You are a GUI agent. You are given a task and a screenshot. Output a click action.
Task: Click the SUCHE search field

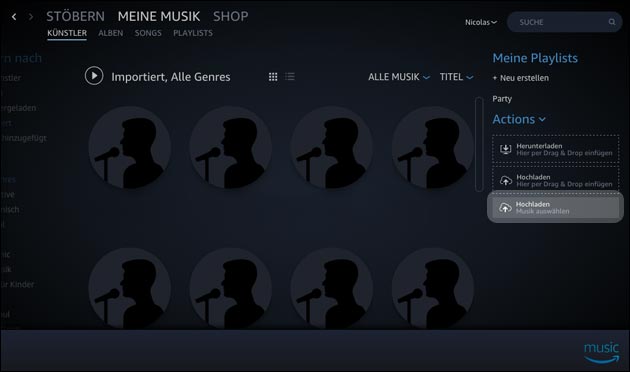[564, 22]
